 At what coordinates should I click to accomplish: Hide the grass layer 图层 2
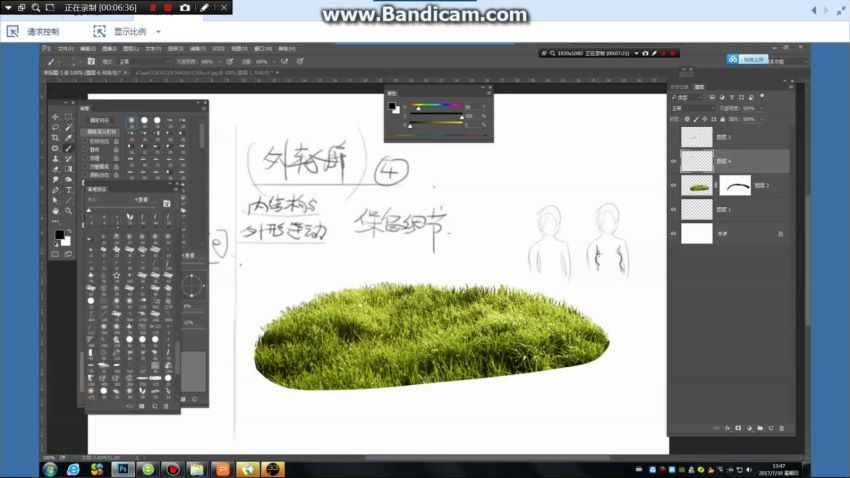click(x=674, y=185)
